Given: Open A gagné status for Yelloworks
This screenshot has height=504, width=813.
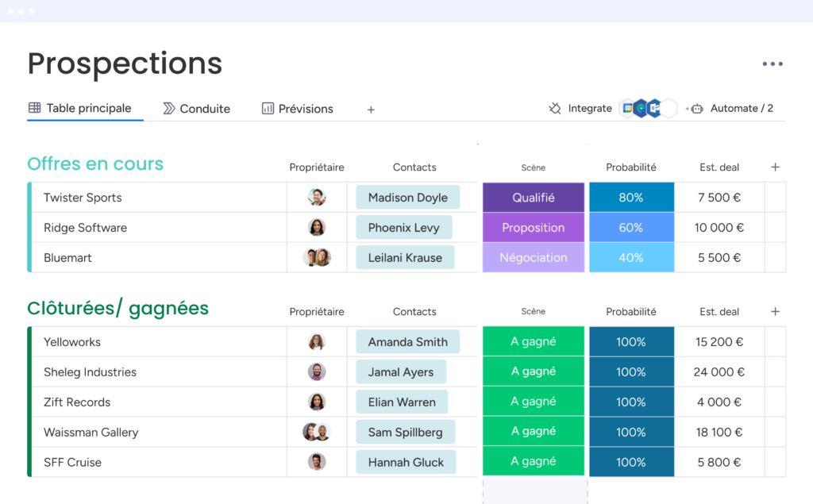Looking at the screenshot, I should pos(533,341).
